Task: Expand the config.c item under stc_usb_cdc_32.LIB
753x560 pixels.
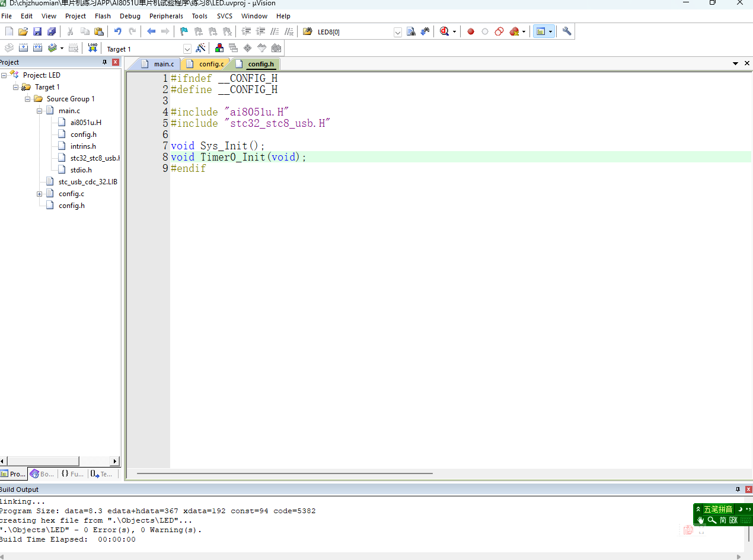Action: point(40,194)
